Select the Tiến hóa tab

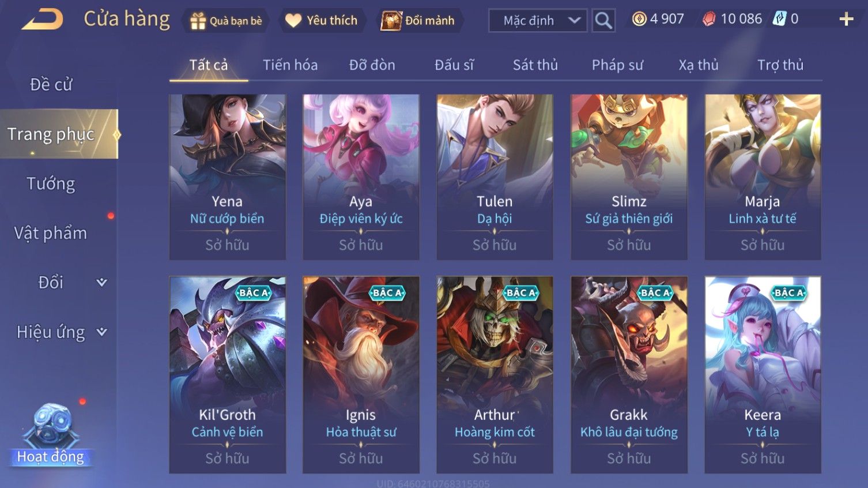click(x=290, y=65)
